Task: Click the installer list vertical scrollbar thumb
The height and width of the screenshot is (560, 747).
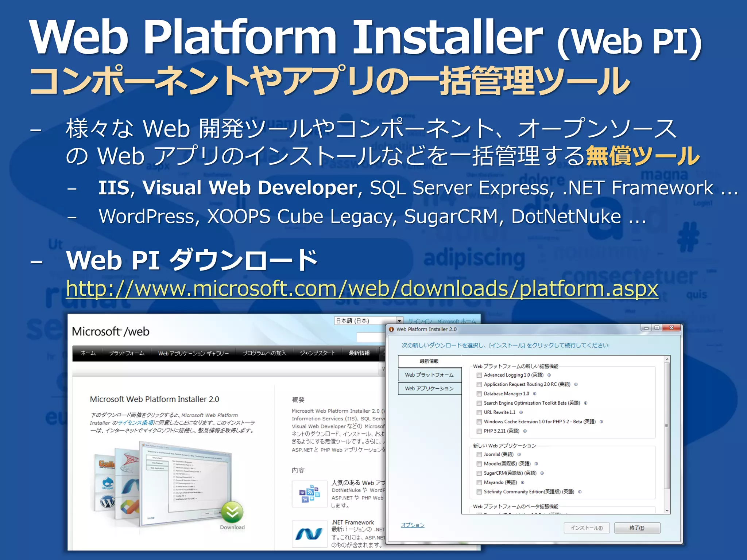Action: tap(667, 425)
